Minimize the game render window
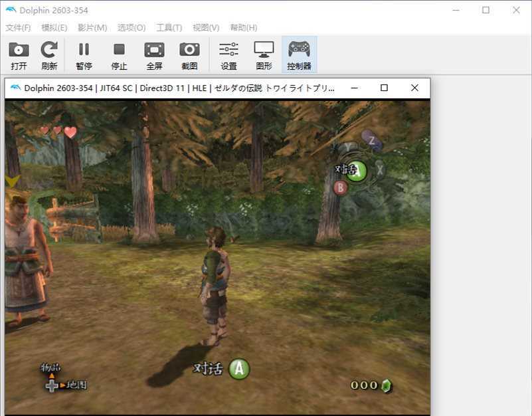This screenshot has height=416, width=532. [x=354, y=88]
